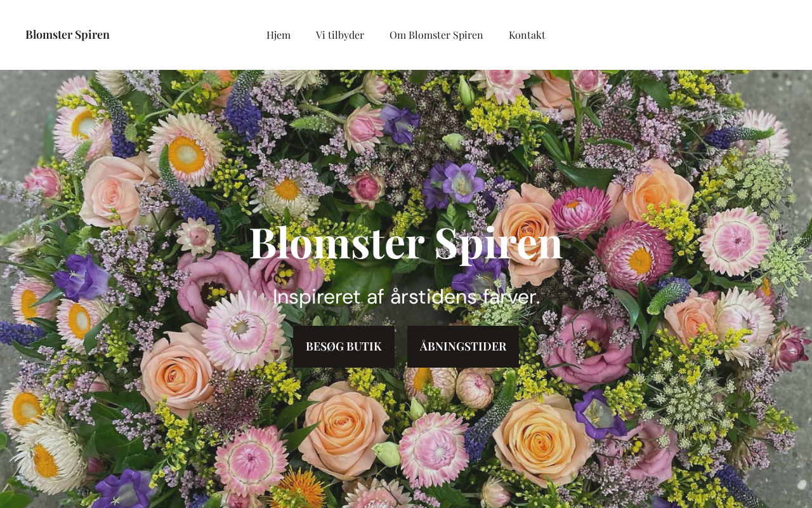Click the spiky orange flower at bottom
812x508 pixels.
[x=301, y=488]
